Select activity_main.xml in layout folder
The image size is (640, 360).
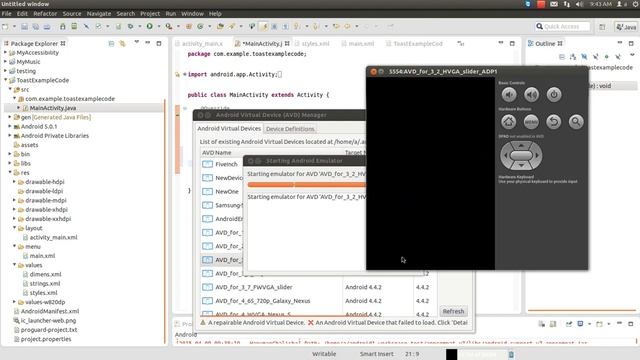click(53, 237)
